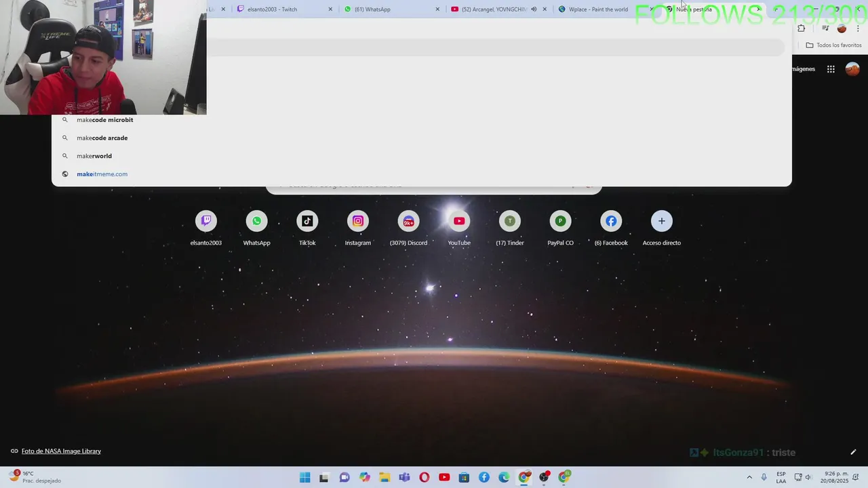Image resolution: width=868 pixels, height=488 pixels.
Task: Close the elsanto2003 - Twitch tab
Action: pos(330,9)
